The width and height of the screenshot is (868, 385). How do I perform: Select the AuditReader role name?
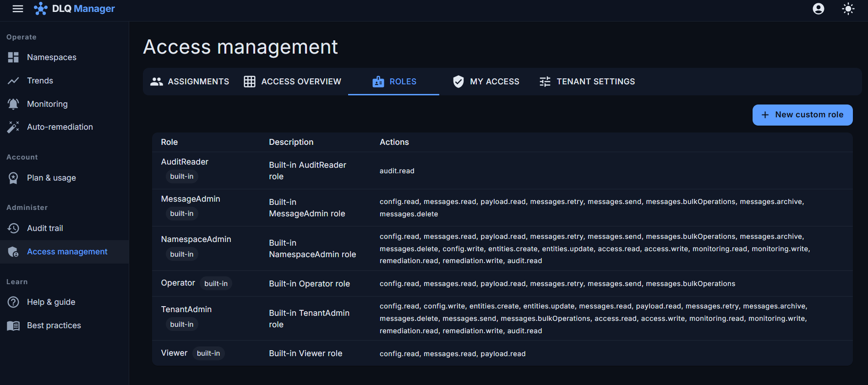pyautogui.click(x=185, y=162)
